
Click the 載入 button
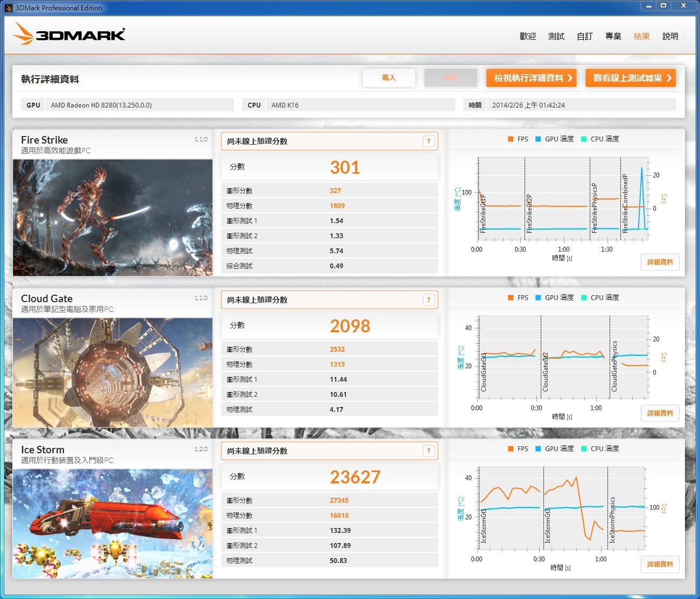coord(389,78)
